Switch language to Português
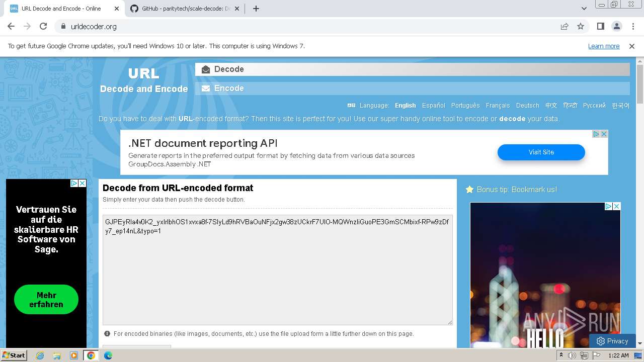This screenshot has height=362, width=644. click(465, 106)
